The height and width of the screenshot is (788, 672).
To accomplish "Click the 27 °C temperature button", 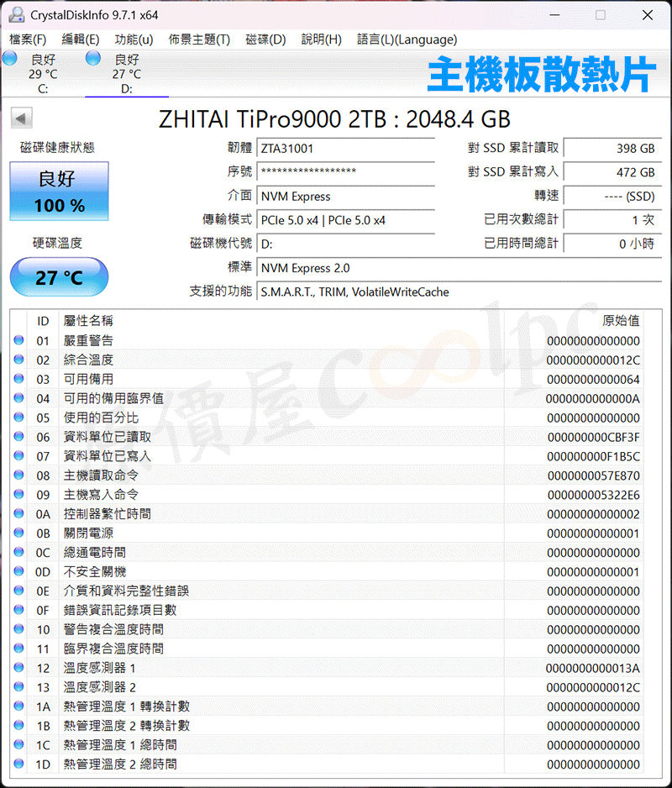I will (x=60, y=277).
